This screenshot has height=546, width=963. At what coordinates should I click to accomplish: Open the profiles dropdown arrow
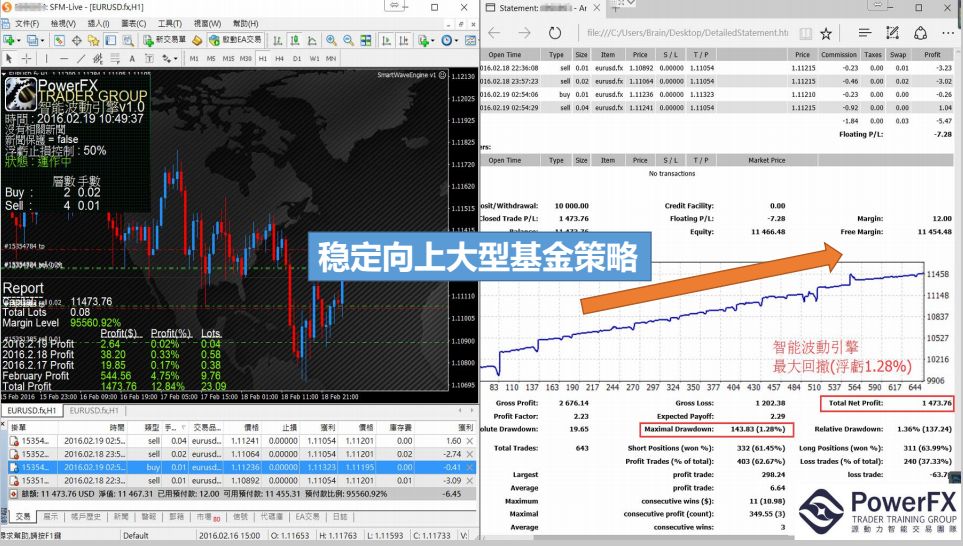[43, 40]
